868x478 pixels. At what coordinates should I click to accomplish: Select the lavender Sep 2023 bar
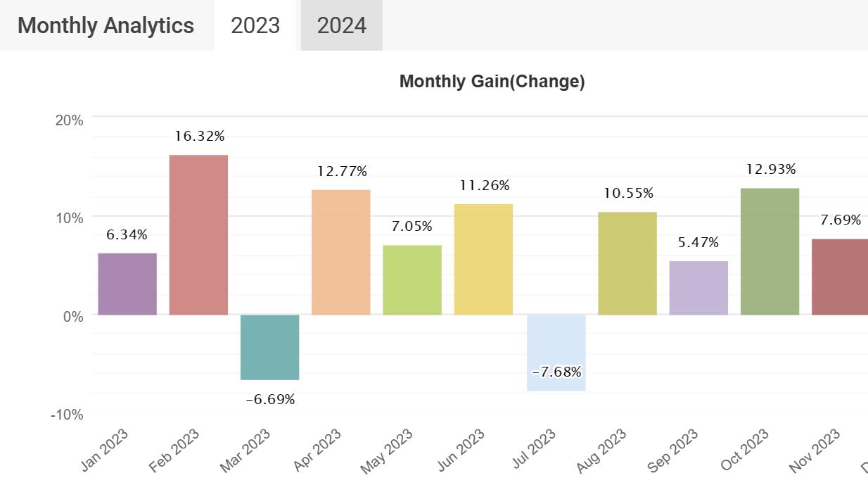tap(698, 288)
